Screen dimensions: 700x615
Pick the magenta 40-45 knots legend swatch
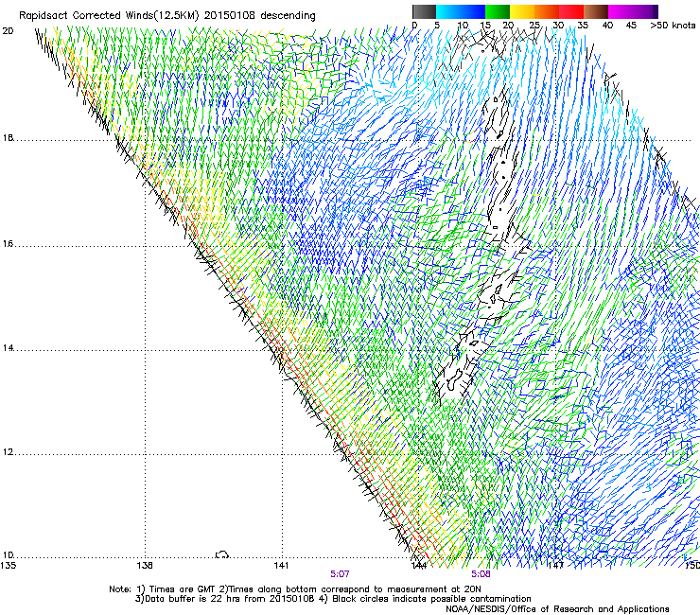[x=621, y=11]
